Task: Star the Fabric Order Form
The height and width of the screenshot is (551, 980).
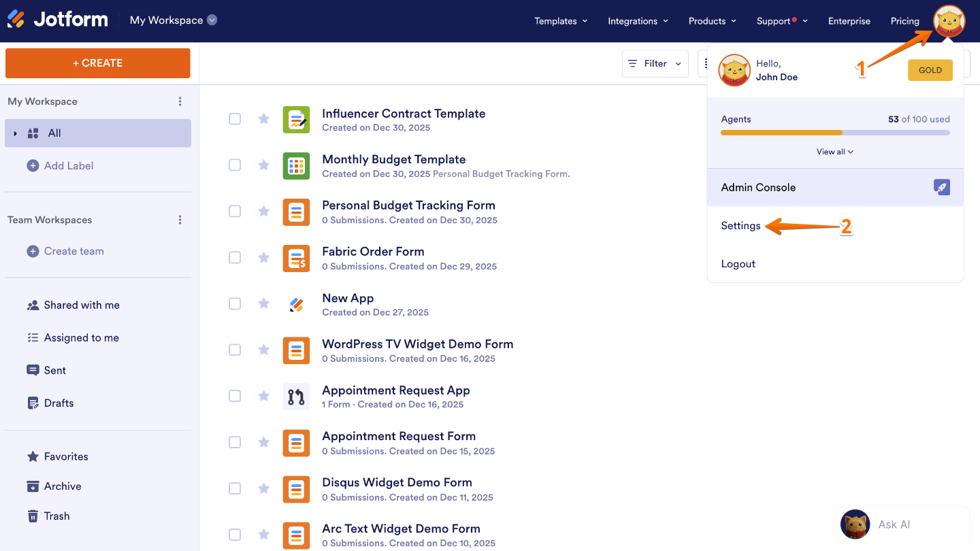Action: 263,257
